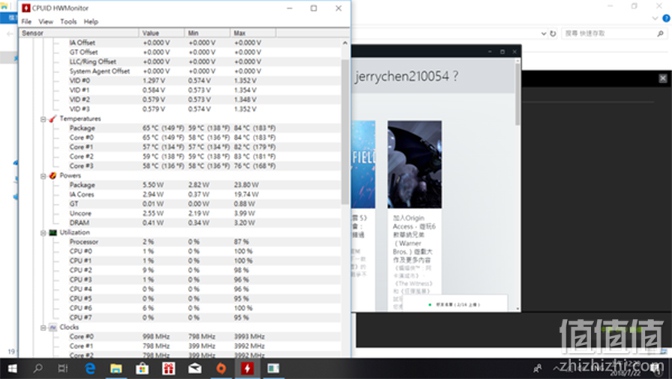
Task: Open taskbar search magnifier
Action: [38, 369]
